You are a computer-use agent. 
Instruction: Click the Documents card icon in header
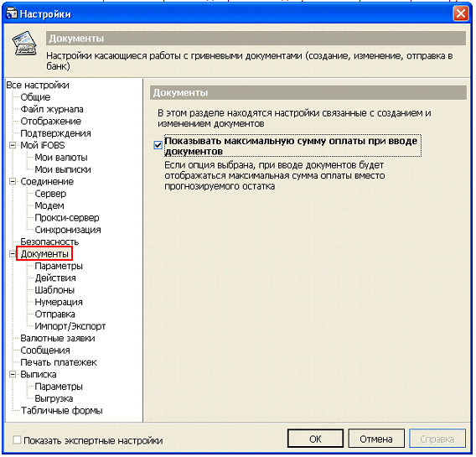coord(24,44)
